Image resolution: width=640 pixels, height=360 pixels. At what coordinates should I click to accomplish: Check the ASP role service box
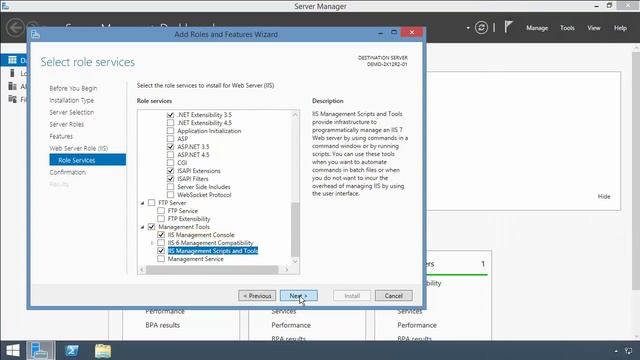[x=170, y=139]
